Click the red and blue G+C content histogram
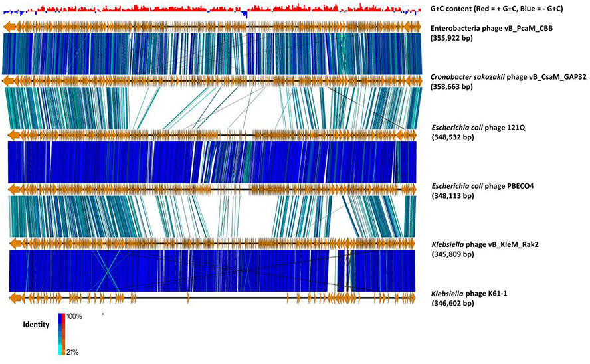The width and height of the screenshot is (590, 364). (x=212, y=10)
